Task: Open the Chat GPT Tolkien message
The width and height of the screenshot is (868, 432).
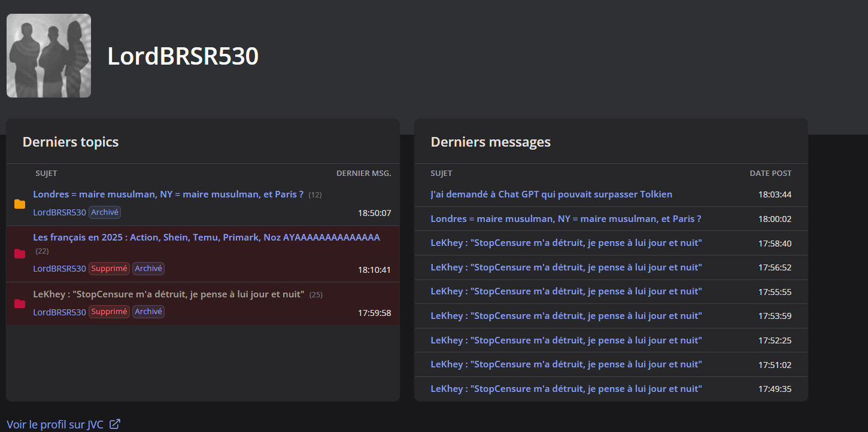Action: (551, 194)
